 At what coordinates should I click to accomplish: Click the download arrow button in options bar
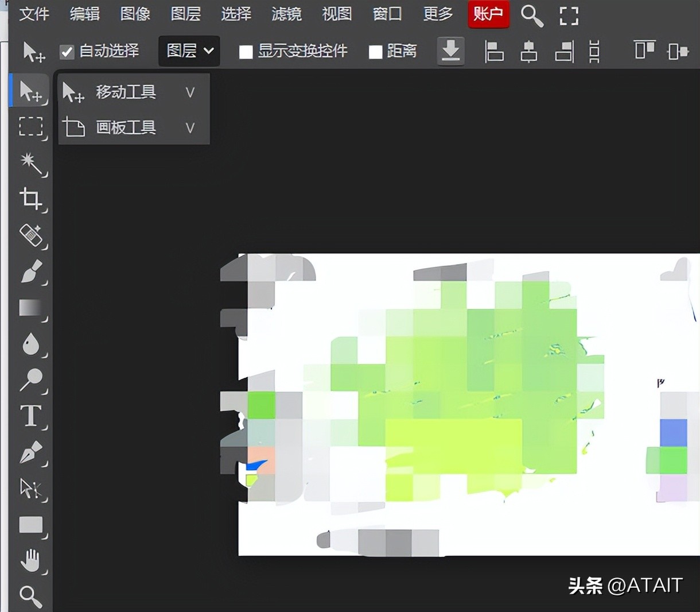pyautogui.click(x=451, y=51)
